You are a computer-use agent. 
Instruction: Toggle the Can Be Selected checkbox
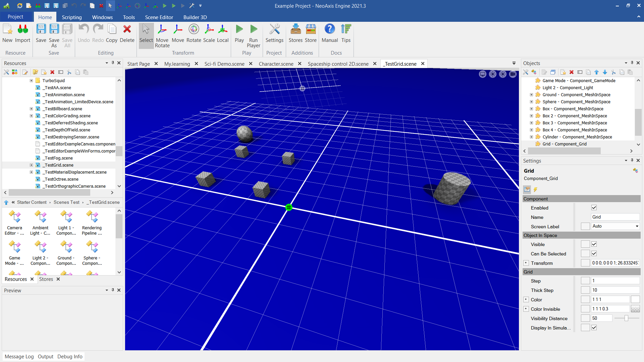point(594,254)
